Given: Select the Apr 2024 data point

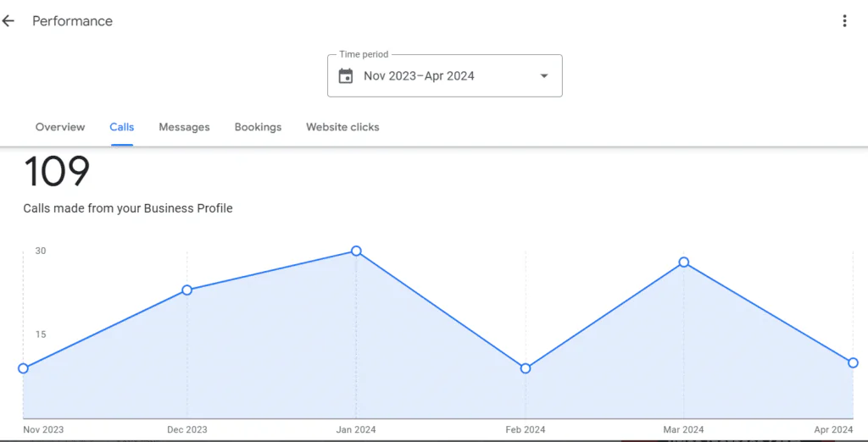Looking at the screenshot, I should coord(853,362).
